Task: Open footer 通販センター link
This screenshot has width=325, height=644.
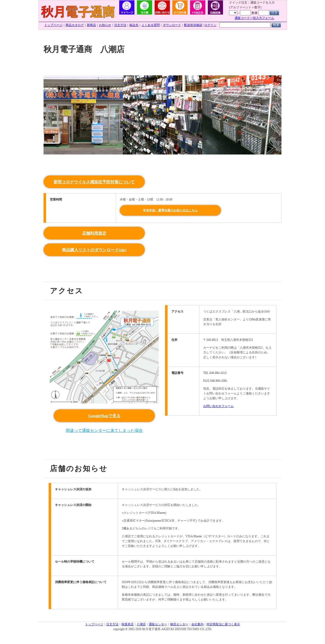Action: [x=158, y=624]
